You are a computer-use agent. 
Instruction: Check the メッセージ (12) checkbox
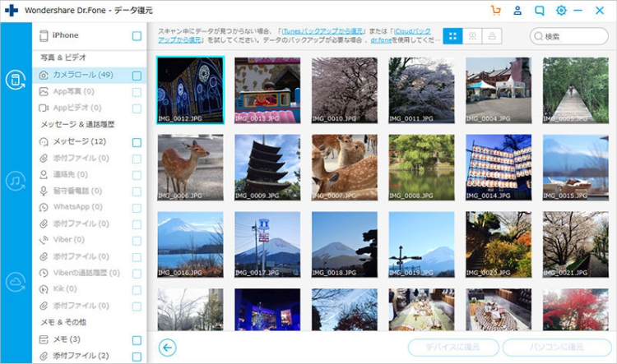137,142
